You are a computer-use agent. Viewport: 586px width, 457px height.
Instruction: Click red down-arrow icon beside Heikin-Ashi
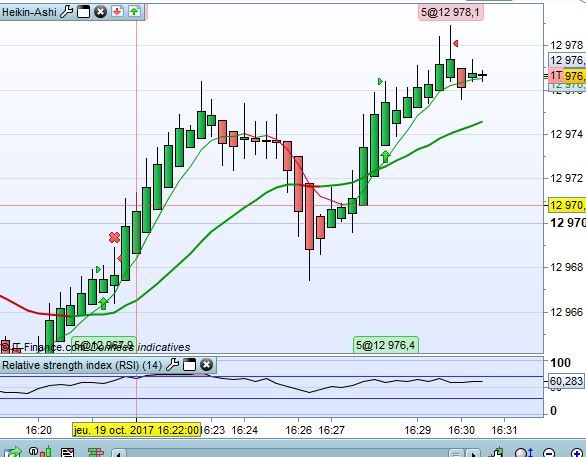point(117,12)
